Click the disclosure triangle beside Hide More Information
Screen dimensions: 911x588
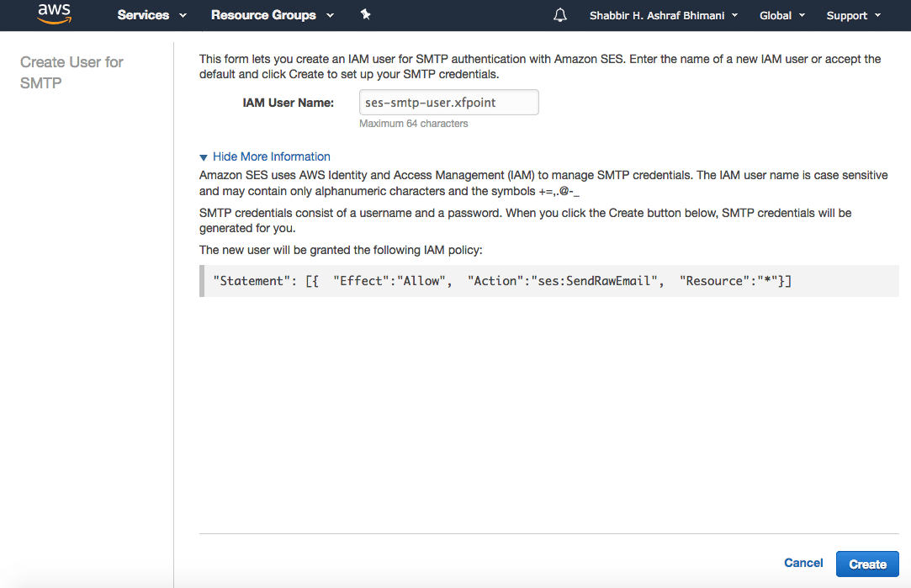click(204, 157)
